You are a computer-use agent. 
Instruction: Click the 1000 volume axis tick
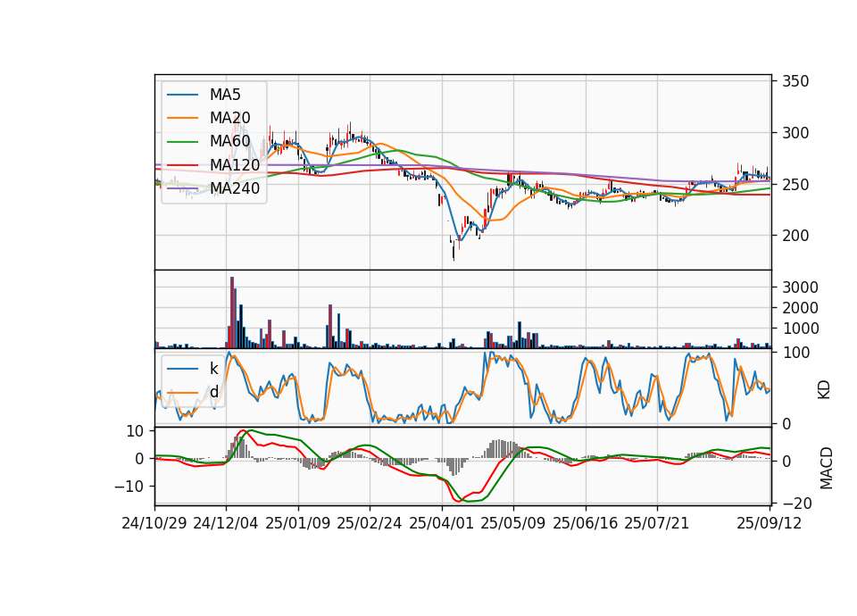800,329
